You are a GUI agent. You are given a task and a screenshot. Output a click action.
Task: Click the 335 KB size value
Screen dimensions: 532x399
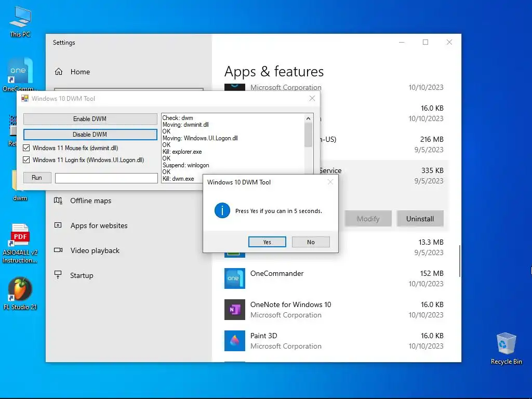(x=432, y=170)
